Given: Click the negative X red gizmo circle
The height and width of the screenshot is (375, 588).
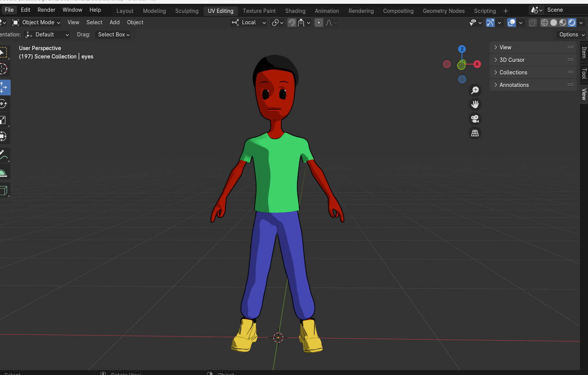Looking at the screenshot, I should [x=447, y=64].
